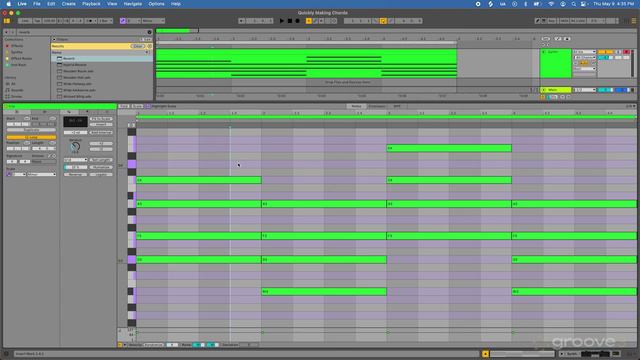The height and width of the screenshot is (360, 640).
Task: Click Clear in the Results bar
Action: pyautogui.click(x=138, y=46)
